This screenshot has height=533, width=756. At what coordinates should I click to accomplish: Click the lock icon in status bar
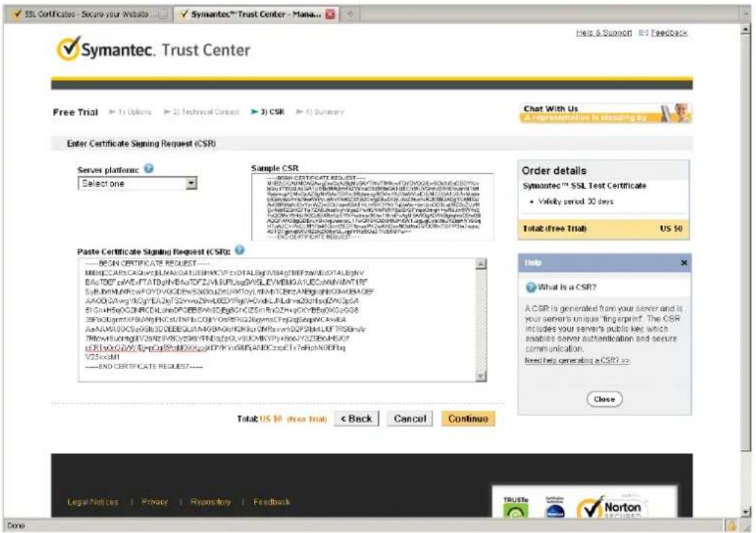[x=731, y=526]
